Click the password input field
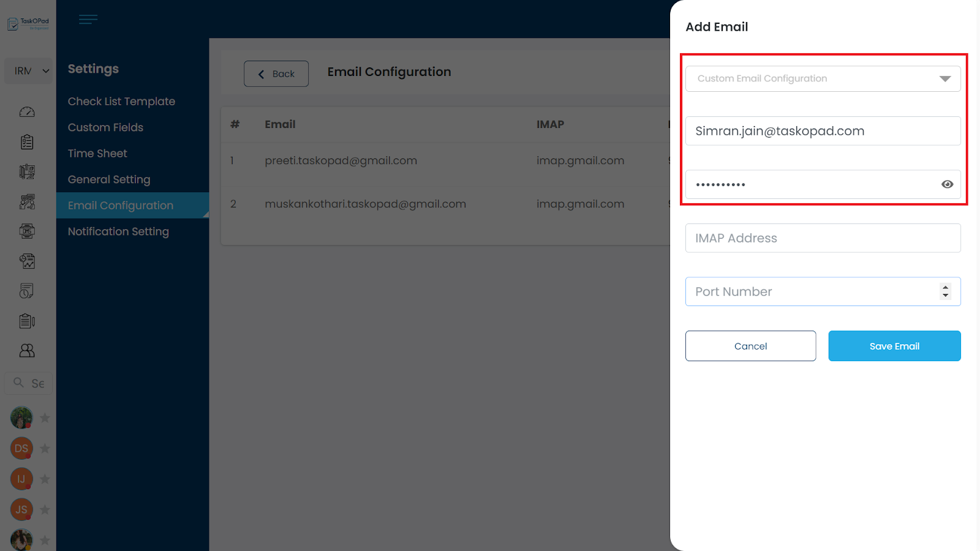 (823, 184)
